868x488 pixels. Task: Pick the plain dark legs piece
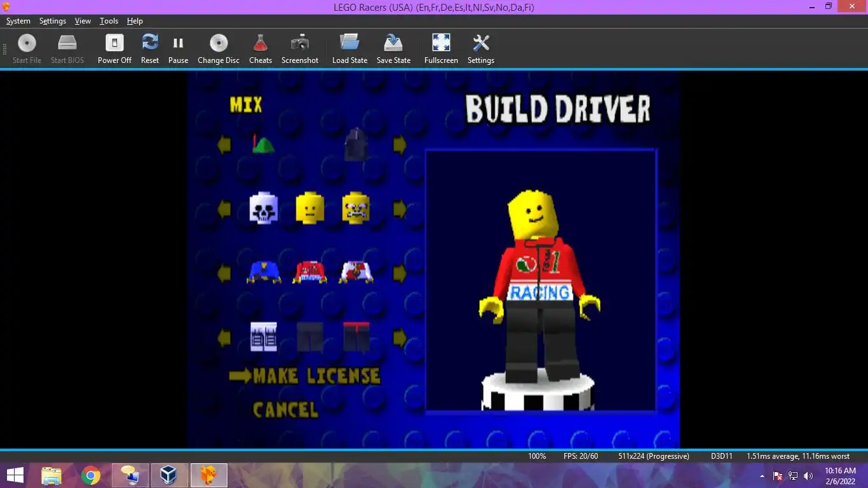point(310,337)
